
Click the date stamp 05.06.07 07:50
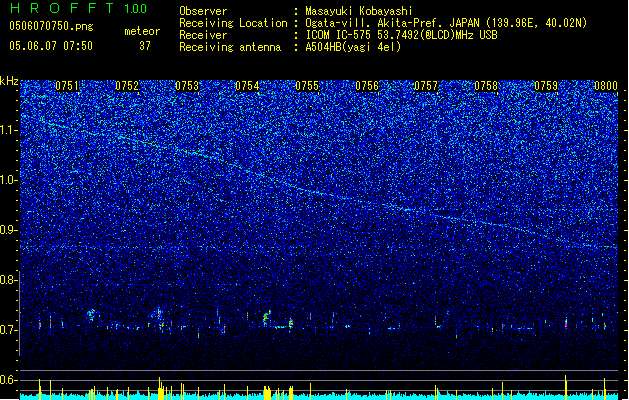tap(51, 46)
